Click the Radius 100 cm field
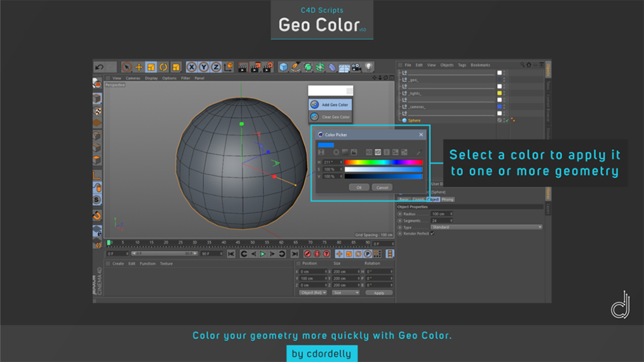Screen dimensions: 644x362 (441, 214)
